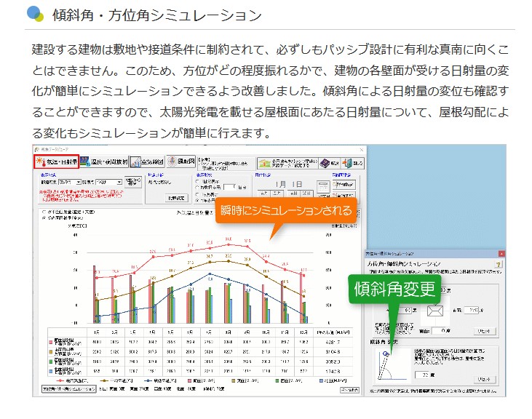This screenshot has height=419, width=532.
Task: Open the calendar icon in date section
Action: click(323, 186)
